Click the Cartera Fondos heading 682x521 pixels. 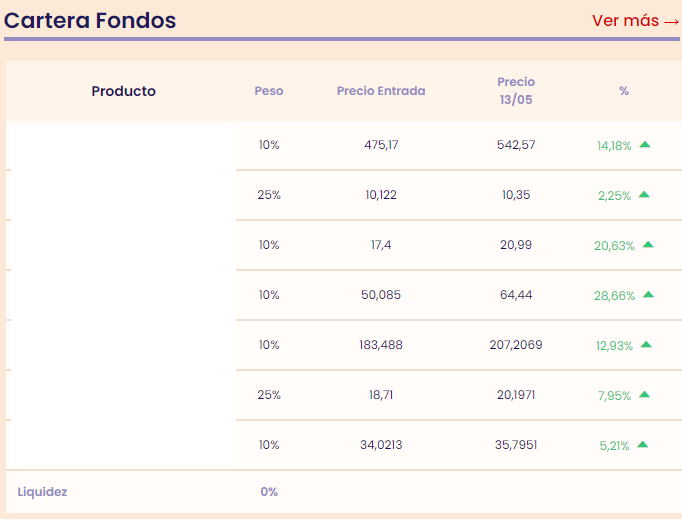91,20
